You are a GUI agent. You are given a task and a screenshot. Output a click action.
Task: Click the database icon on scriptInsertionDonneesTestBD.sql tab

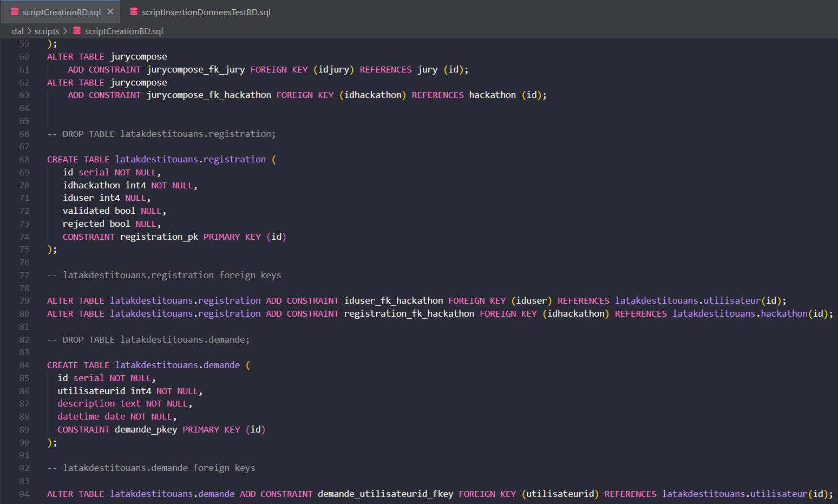tap(134, 12)
